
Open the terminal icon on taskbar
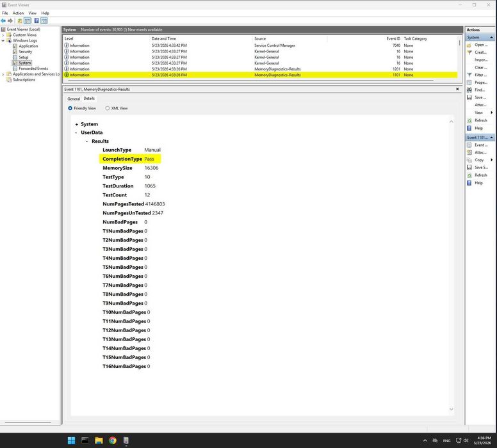click(x=85, y=440)
